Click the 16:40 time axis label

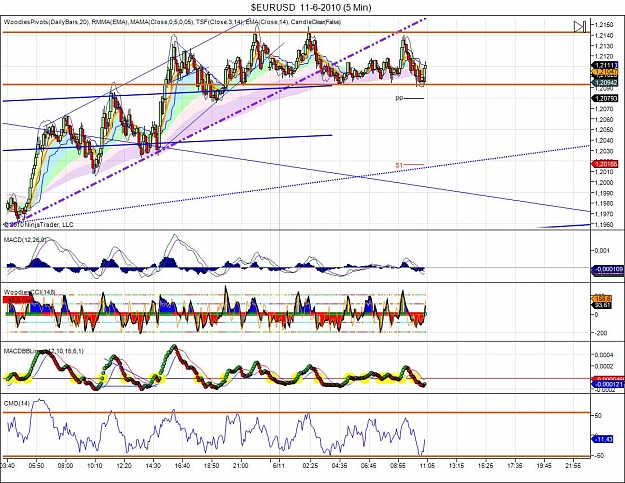[182, 465]
